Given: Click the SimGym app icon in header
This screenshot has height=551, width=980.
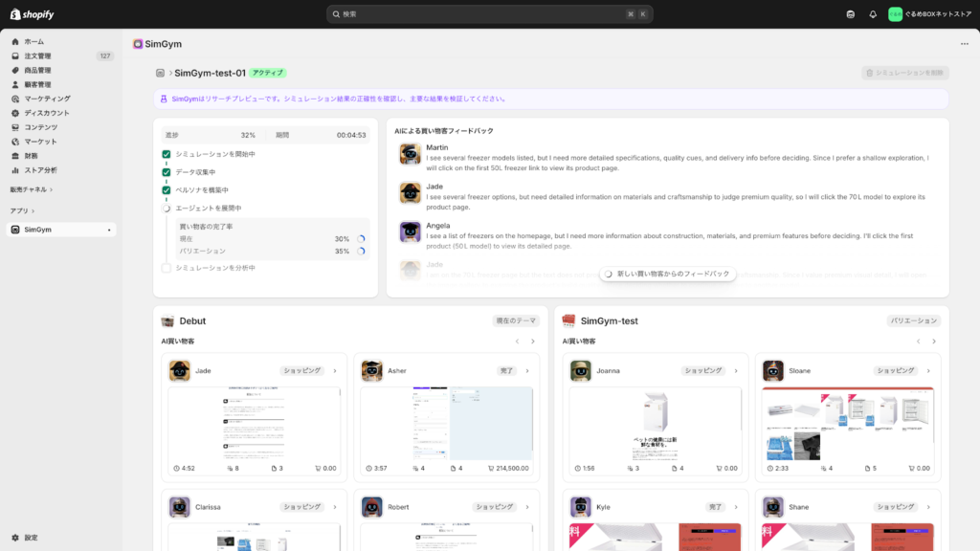Looking at the screenshot, I should point(138,44).
